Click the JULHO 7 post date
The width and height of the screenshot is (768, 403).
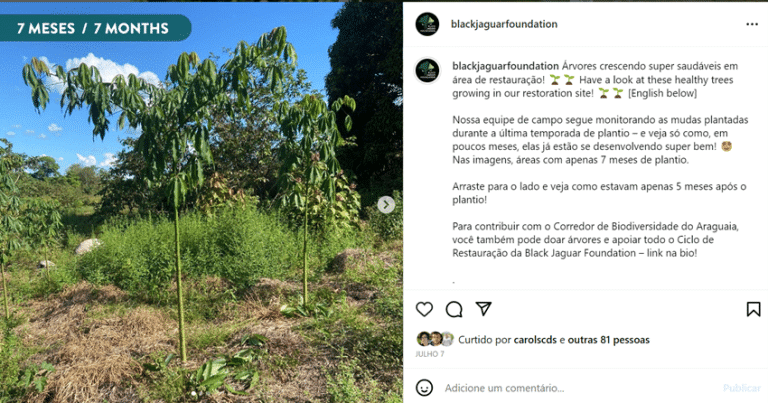click(x=430, y=354)
